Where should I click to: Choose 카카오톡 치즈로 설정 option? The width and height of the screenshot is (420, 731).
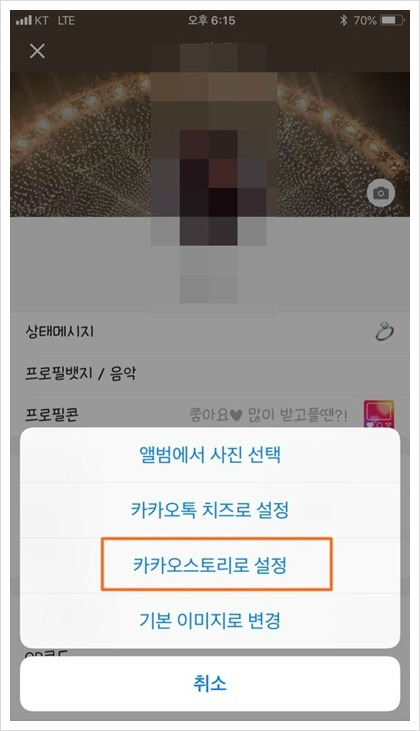click(x=210, y=510)
